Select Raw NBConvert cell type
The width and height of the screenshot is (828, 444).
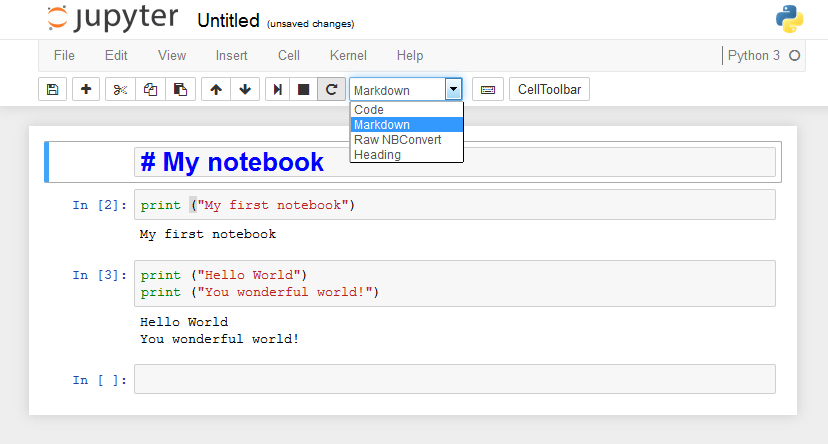pyautogui.click(x=407, y=140)
